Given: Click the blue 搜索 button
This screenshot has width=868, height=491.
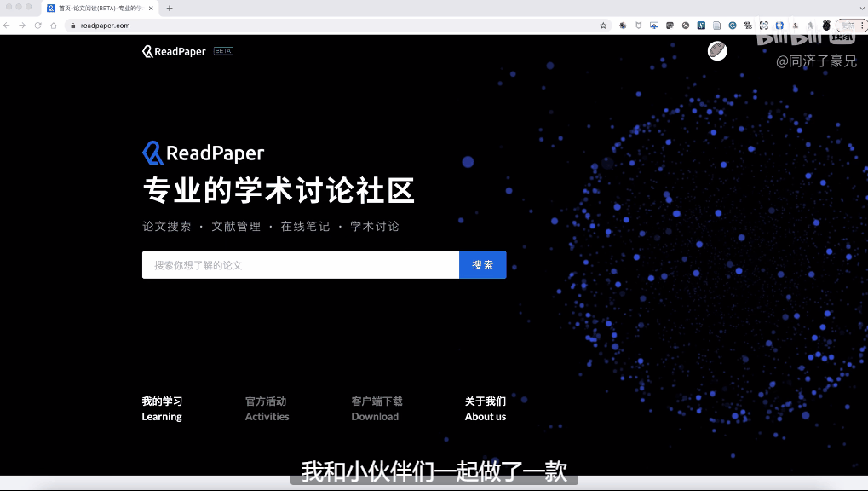Looking at the screenshot, I should (483, 265).
